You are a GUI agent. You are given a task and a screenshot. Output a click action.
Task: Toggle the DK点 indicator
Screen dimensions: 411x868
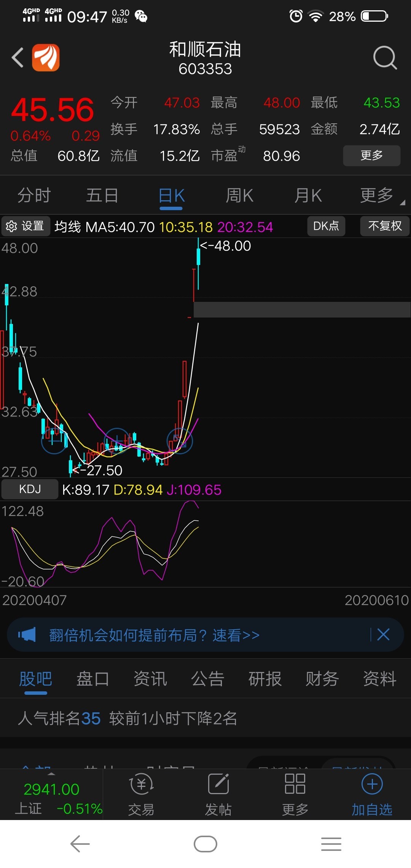(326, 226)
